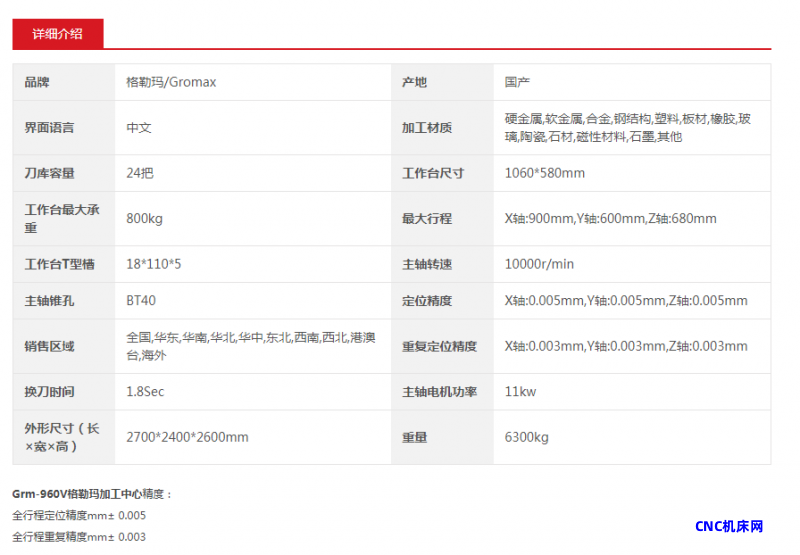Open the 详细介绍 tab

click(58, 34)
